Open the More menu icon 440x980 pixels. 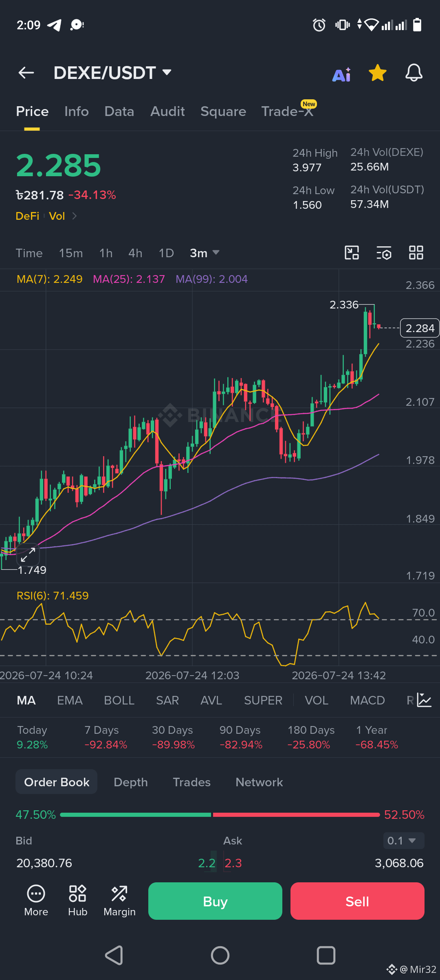[36, 901]
